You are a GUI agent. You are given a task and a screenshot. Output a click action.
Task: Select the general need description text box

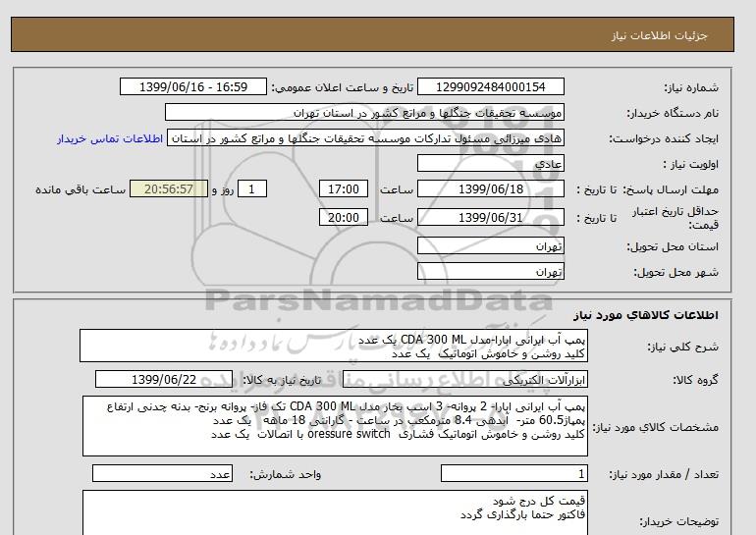(x=334, y=347)
